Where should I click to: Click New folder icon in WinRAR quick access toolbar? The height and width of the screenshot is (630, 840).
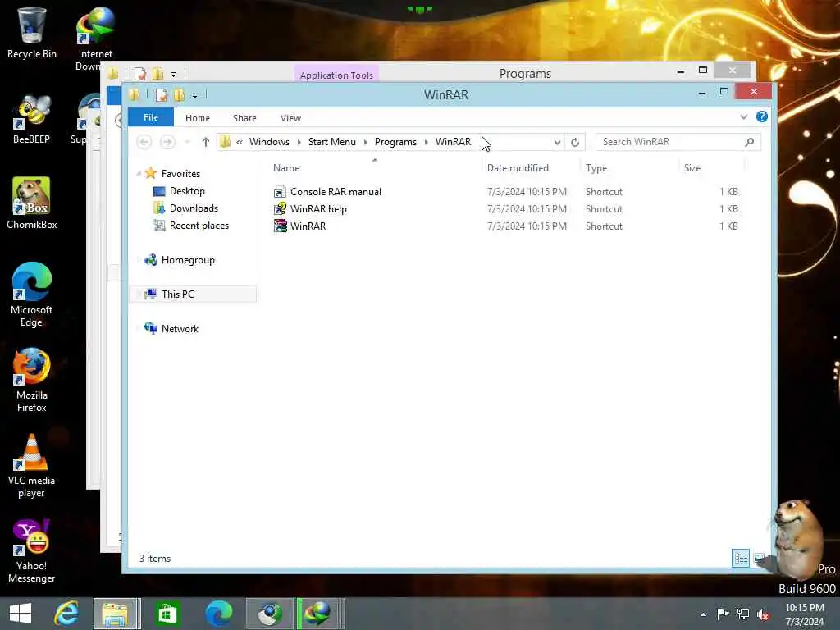click(x=179, y=95)
